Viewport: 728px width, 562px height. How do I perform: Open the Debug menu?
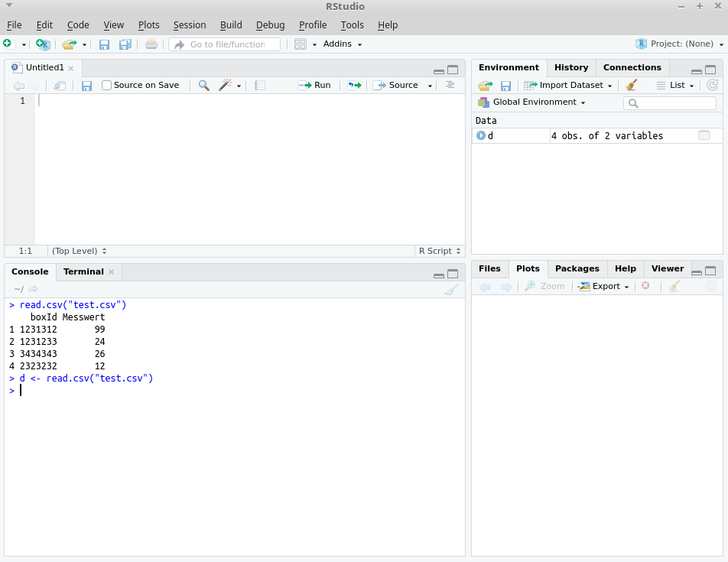(270, 25)
